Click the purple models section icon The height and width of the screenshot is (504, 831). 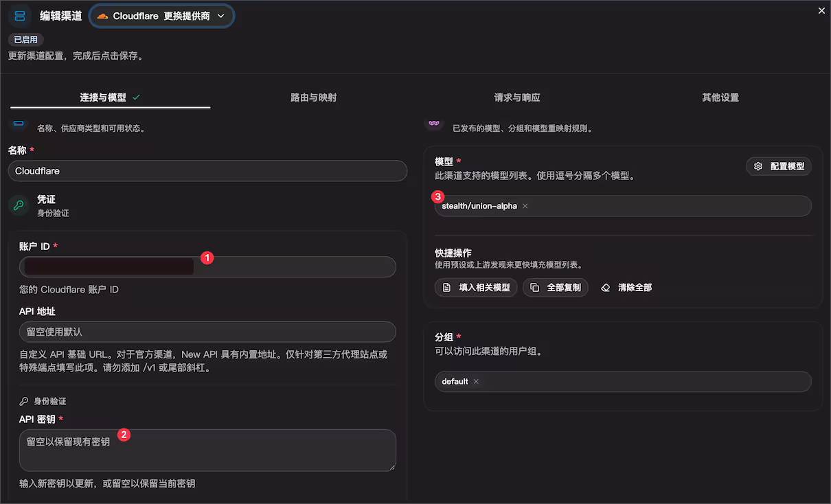(x=433, y=122)
